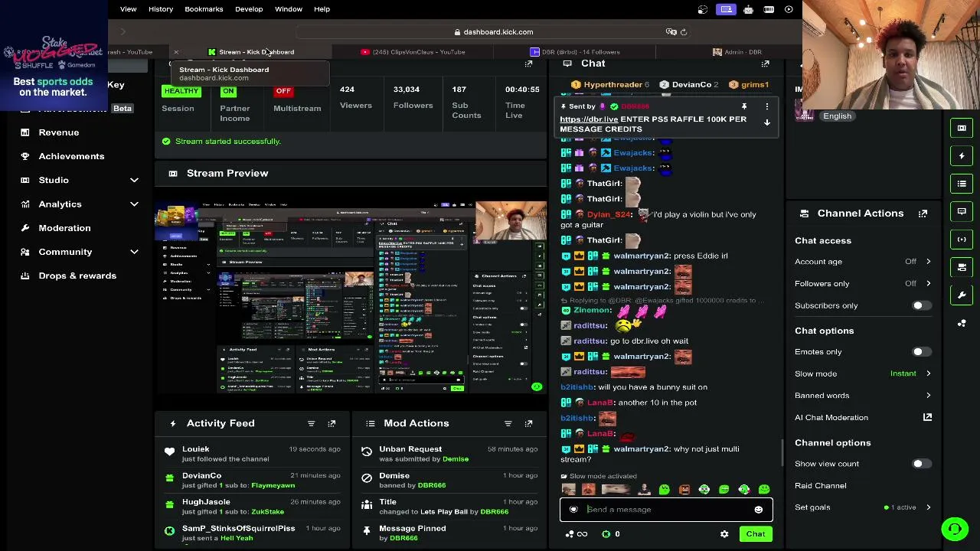Open the Bookmarks menu
The image size is (980, 551).
[204, 9]
